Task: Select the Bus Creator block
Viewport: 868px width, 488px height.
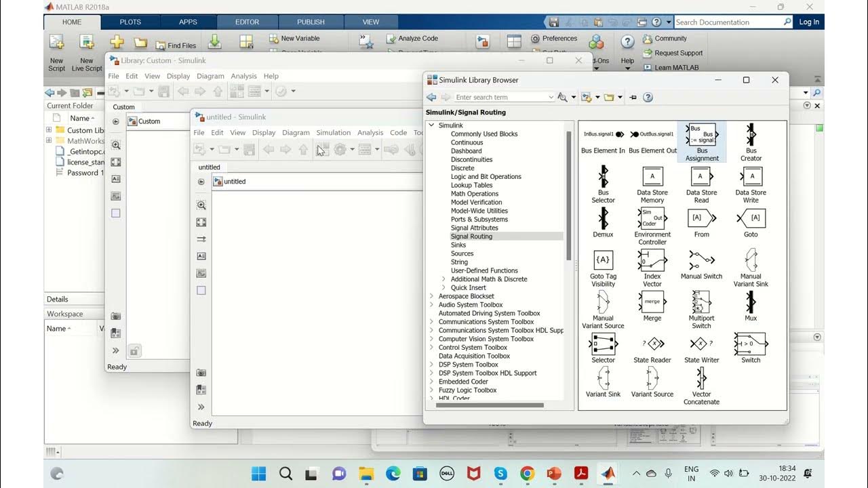Action: 751,142
